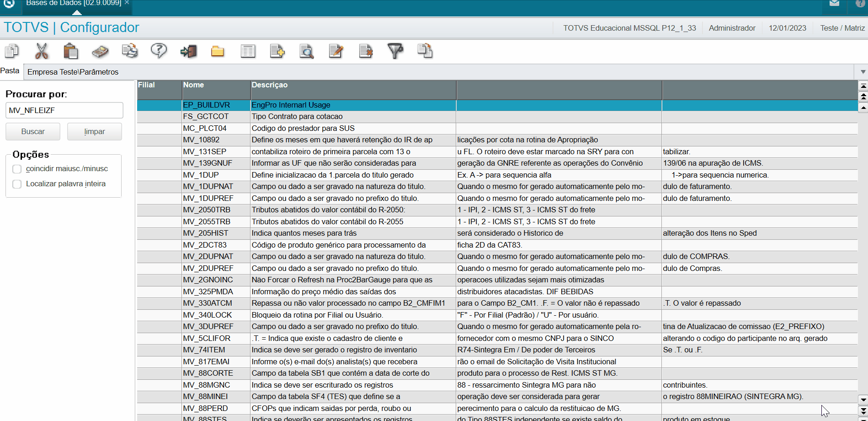Click the help icon in the top right corner
This screenshot has height=421, width=868.
click(x=860, y=3)
